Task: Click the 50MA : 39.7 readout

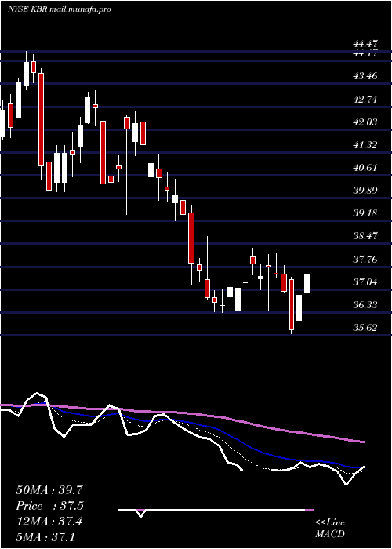Action: (x=49, y=490)
